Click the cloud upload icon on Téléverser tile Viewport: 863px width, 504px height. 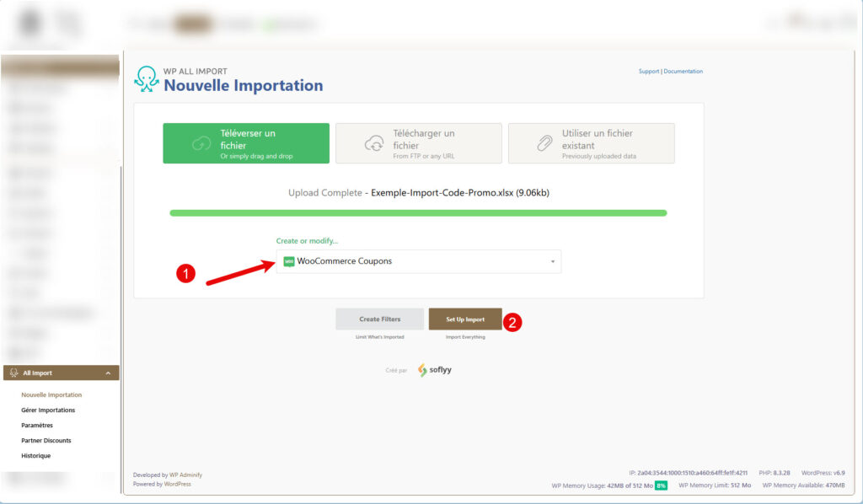pos(202,144)
